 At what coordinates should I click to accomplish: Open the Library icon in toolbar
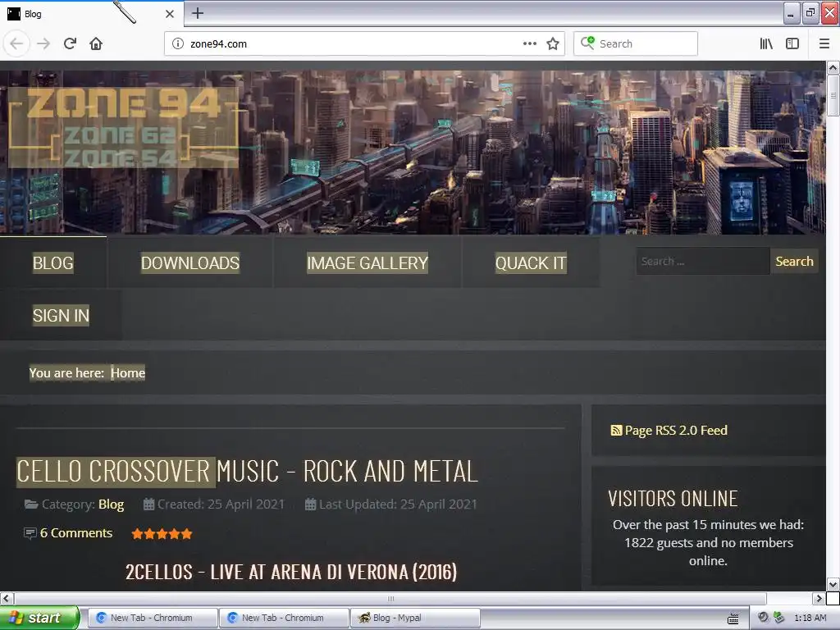point(766,43)
